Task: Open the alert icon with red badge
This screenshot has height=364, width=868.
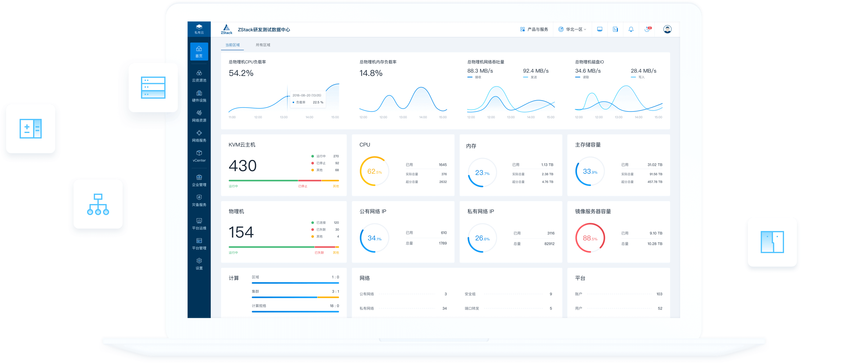Action: tap(647, 29)
